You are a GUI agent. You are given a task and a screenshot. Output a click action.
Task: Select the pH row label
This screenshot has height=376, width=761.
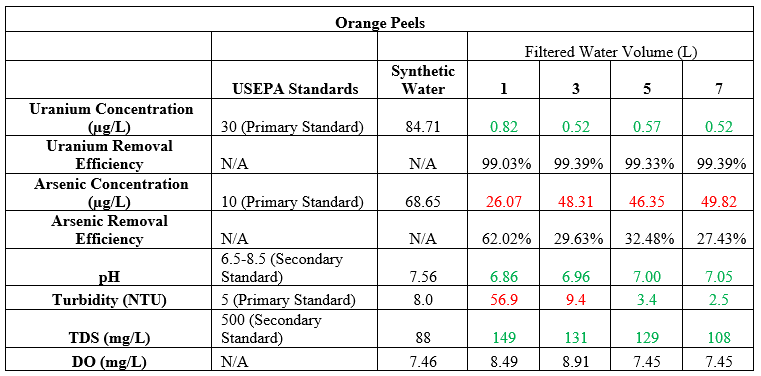click(111, 277)
